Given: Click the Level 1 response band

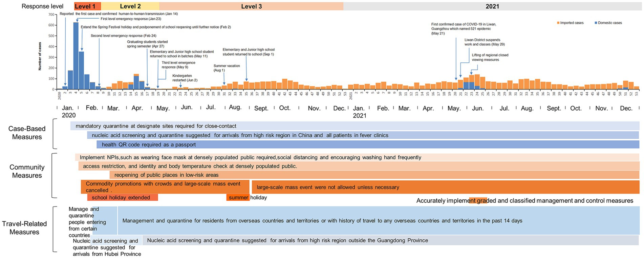Looking at the screenshot, I should pyautogui.click(x=87, y=6).
